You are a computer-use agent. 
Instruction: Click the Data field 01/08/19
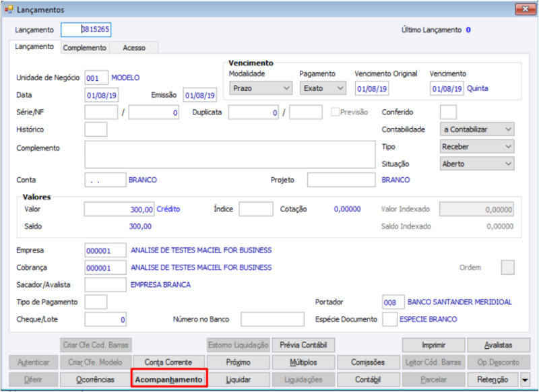point(102,95)
